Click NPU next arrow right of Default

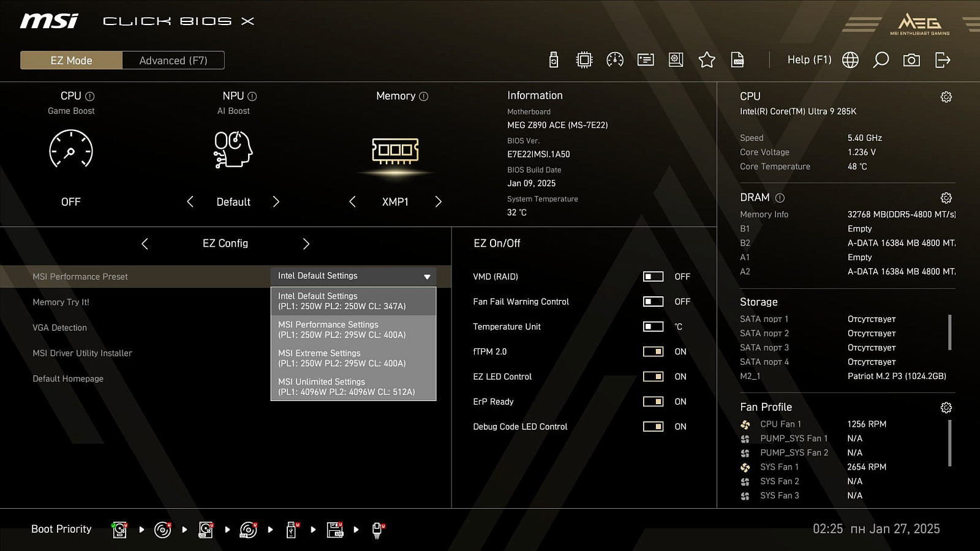point(276,201)
